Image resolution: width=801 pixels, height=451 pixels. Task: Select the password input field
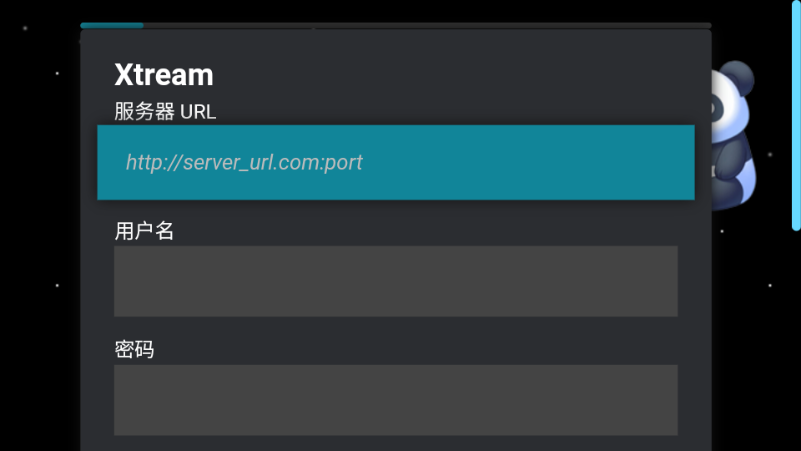396,399
